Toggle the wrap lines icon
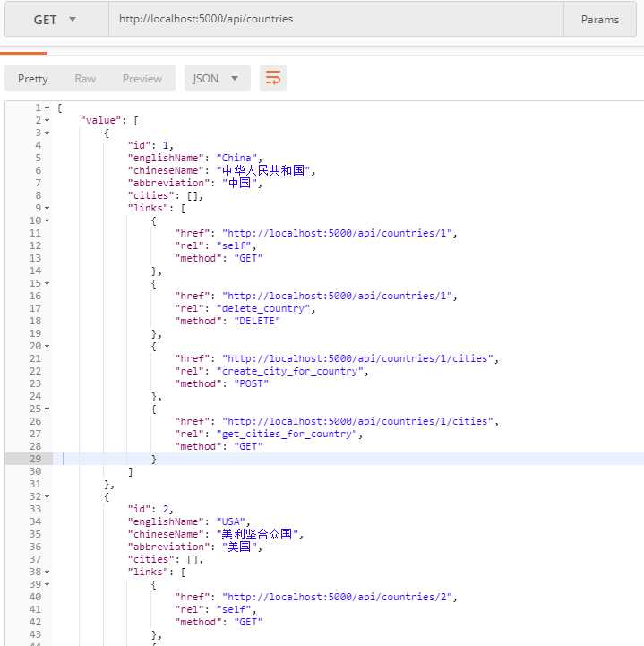 coord(272,77)
